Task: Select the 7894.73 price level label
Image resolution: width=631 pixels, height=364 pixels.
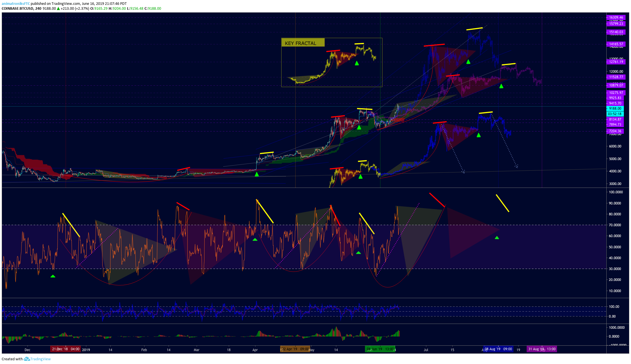Action: point(615,125)
